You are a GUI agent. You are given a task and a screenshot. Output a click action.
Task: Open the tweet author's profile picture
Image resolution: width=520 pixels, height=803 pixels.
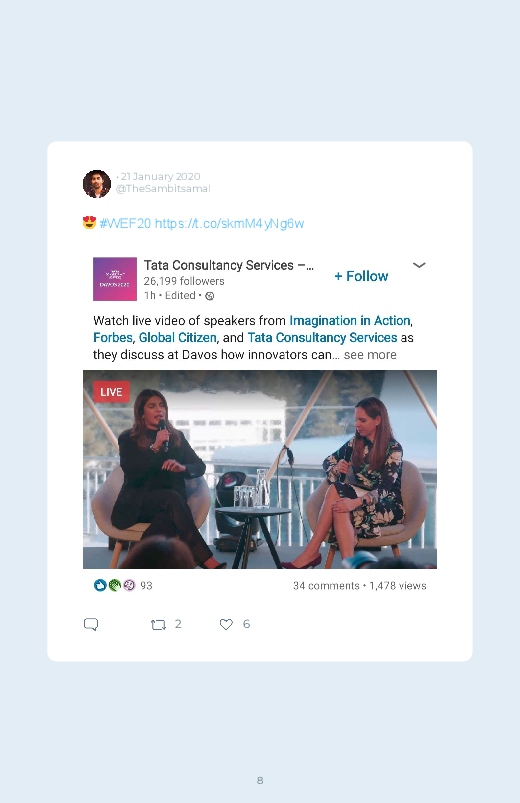pyautogui.click(x=97, y=184)
